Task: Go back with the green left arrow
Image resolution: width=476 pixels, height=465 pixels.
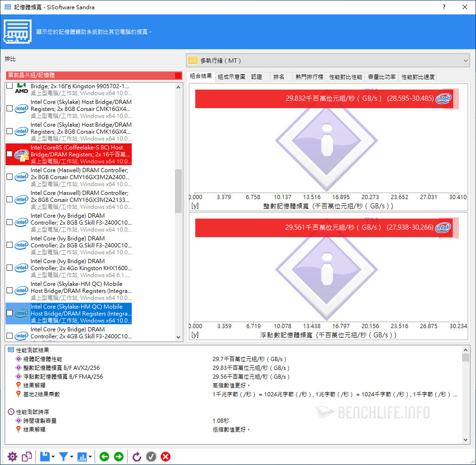Action: tap(104, 457)
